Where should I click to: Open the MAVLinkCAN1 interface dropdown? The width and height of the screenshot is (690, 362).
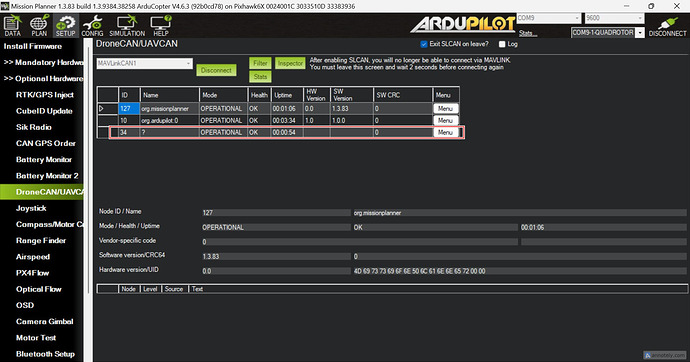click(144, 63)
